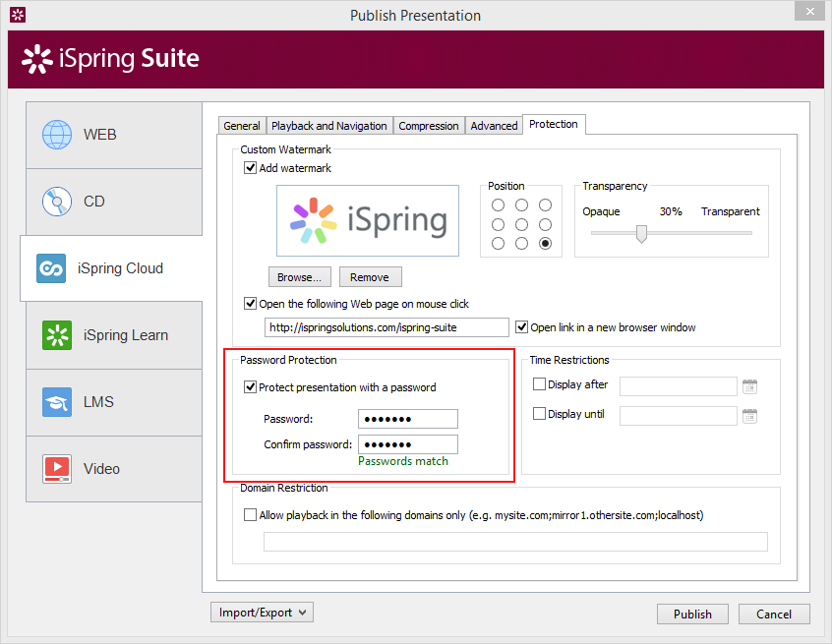832x644 pixels.
Task: Click the Remove watermark button
Action: pos(370,277)
